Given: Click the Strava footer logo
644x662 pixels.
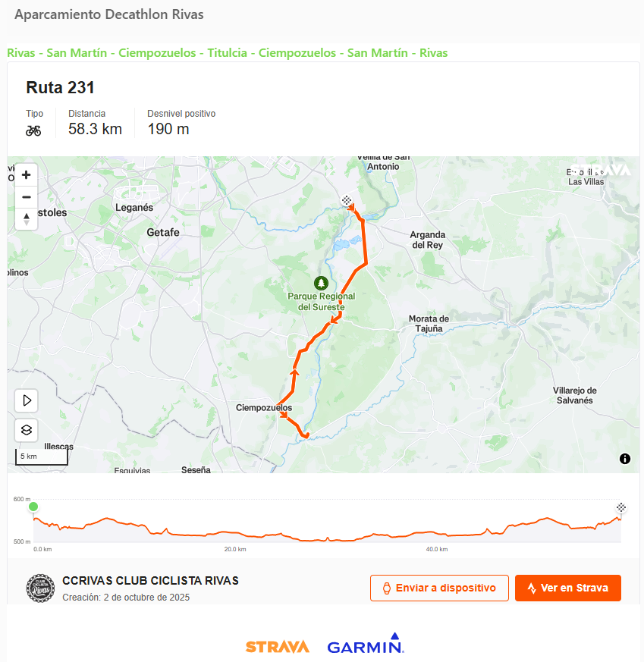Looking at the screenshot, I should tap(277, 647).
